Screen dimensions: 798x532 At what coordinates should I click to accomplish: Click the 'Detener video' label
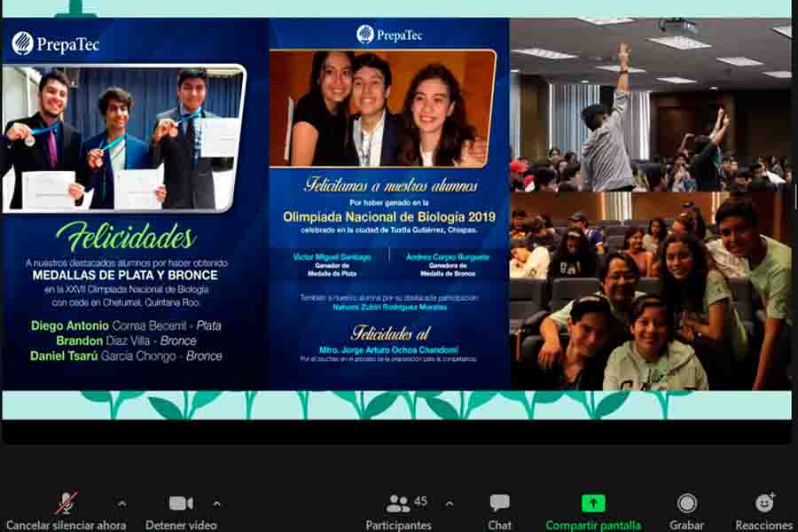coord(181,526)
